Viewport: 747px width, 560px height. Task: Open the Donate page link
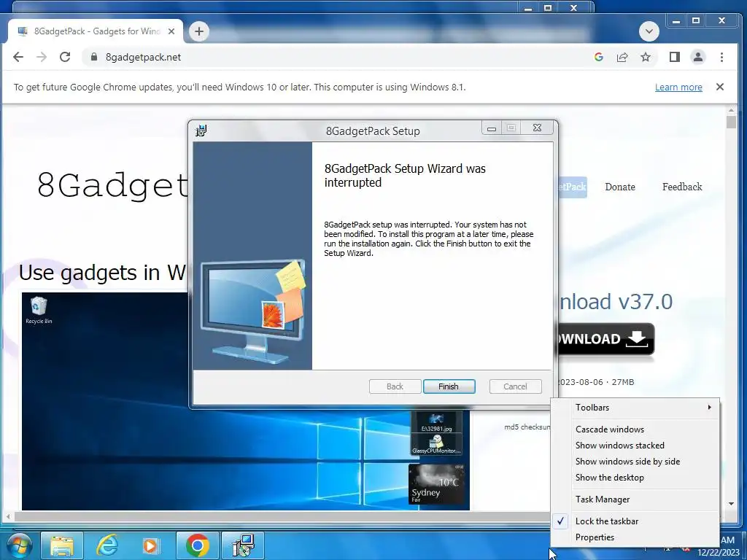coord(620,187)
